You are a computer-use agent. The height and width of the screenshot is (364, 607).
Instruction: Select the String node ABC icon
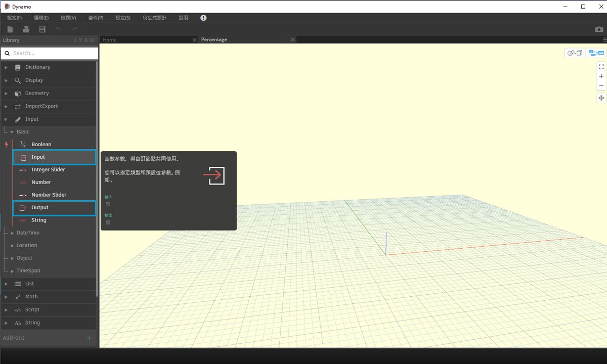click(x=23, y=220)
